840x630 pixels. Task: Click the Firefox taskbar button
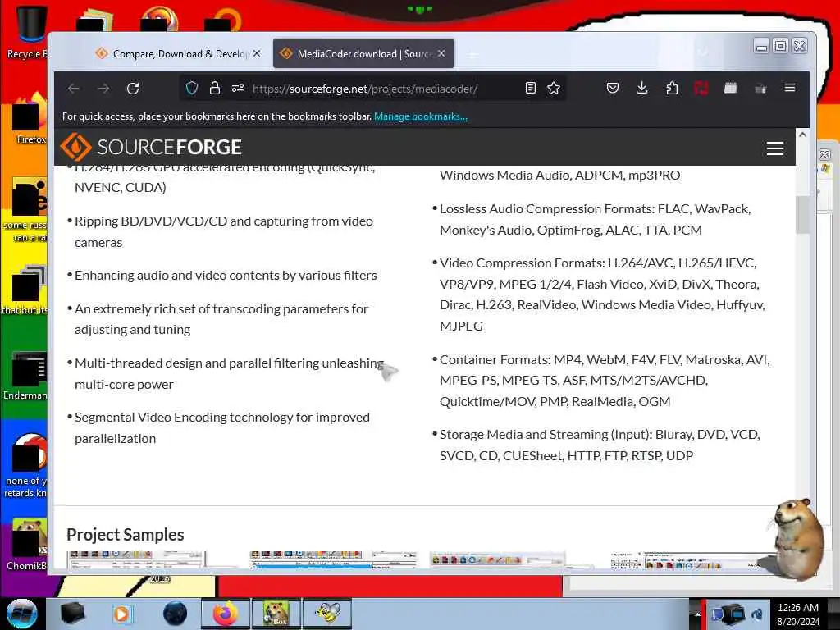point(226,614)
